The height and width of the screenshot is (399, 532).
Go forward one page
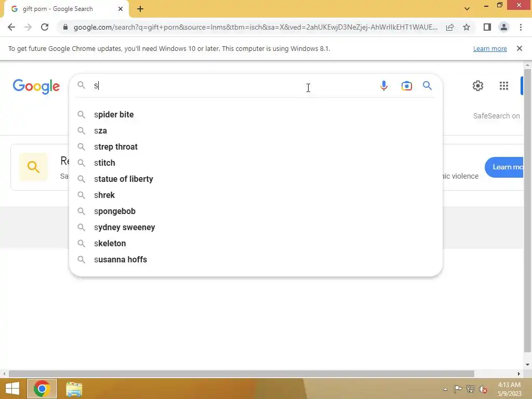(x=28, y=27)
